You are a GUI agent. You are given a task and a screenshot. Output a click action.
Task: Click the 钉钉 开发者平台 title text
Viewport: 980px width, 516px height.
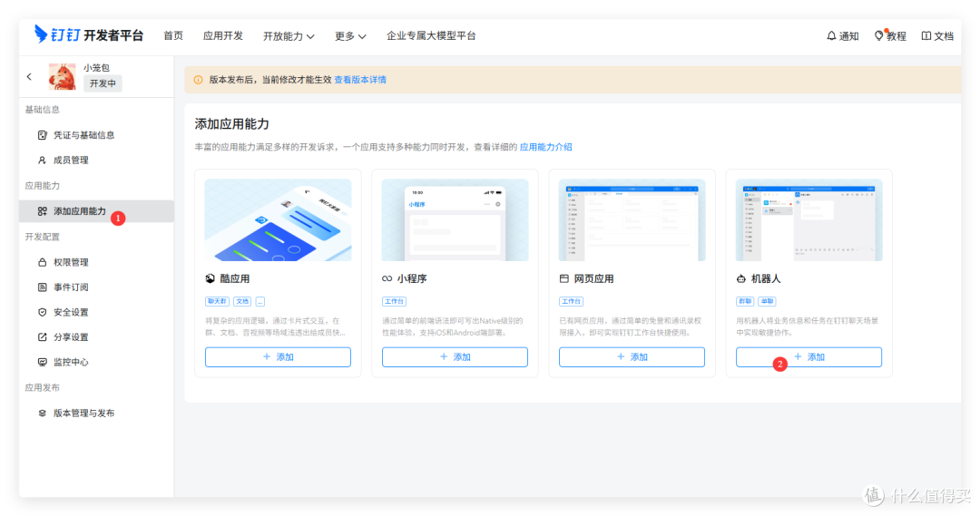point(97,35)
